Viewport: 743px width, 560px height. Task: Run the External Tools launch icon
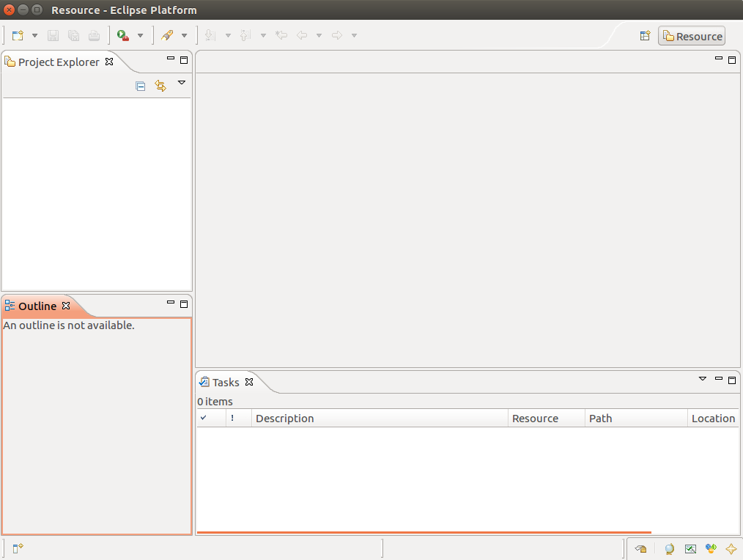coord(123,36)
